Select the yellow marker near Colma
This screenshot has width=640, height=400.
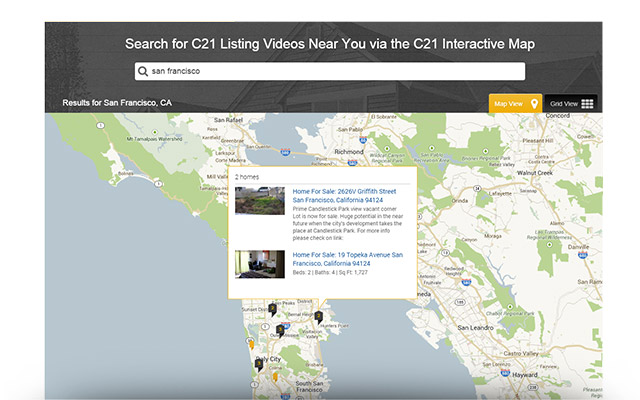(x=275, y=376)
